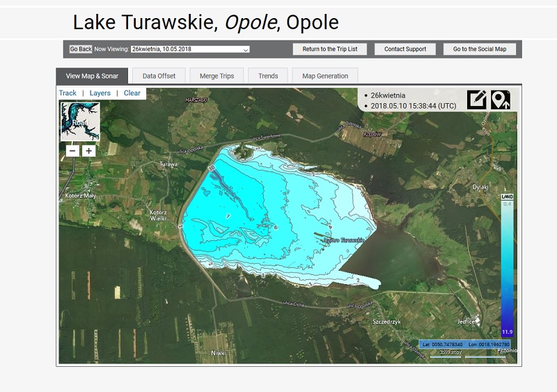Open the trip selection dropdown
The width and height of the screenshot is (557, 392).
190,49
